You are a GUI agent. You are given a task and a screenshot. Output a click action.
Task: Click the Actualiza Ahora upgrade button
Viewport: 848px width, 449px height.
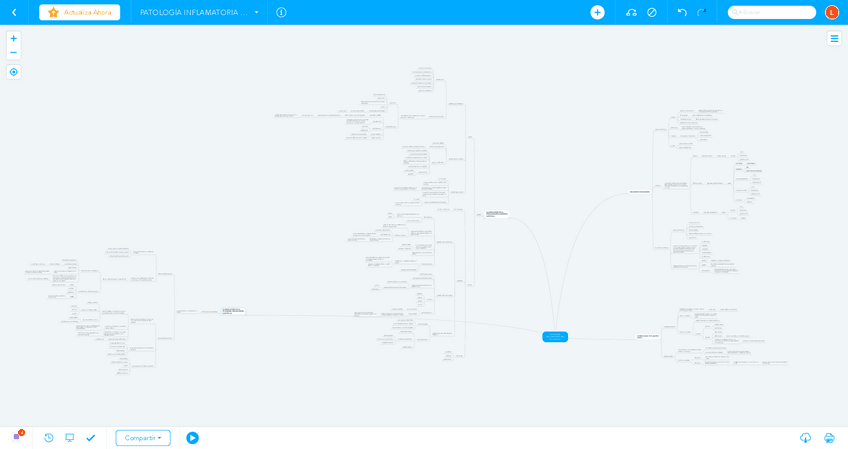[80, 12]
